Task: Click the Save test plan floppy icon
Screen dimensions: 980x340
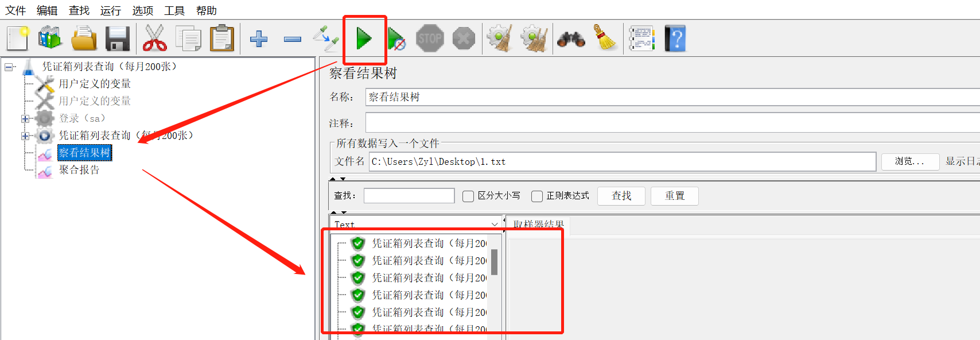Action: (x=118, y=39)
